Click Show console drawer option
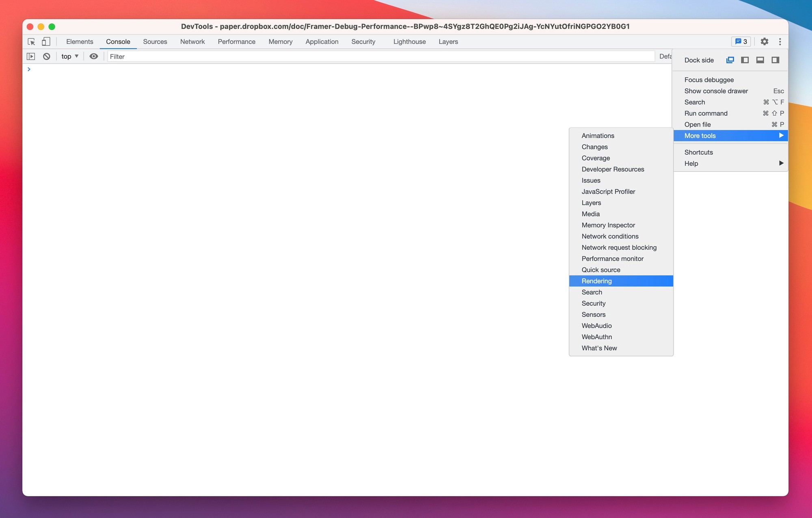Image resolution: width=812 pixels, height=518 pixels. coord(716,91)
